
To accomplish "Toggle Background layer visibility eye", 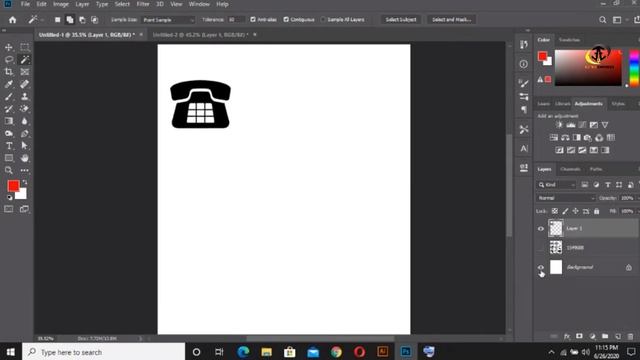I will click(541, 267).
